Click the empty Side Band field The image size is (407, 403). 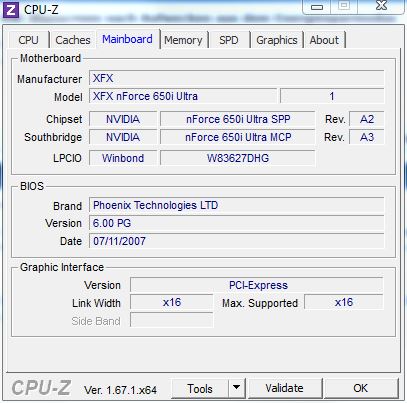(171, 320)
